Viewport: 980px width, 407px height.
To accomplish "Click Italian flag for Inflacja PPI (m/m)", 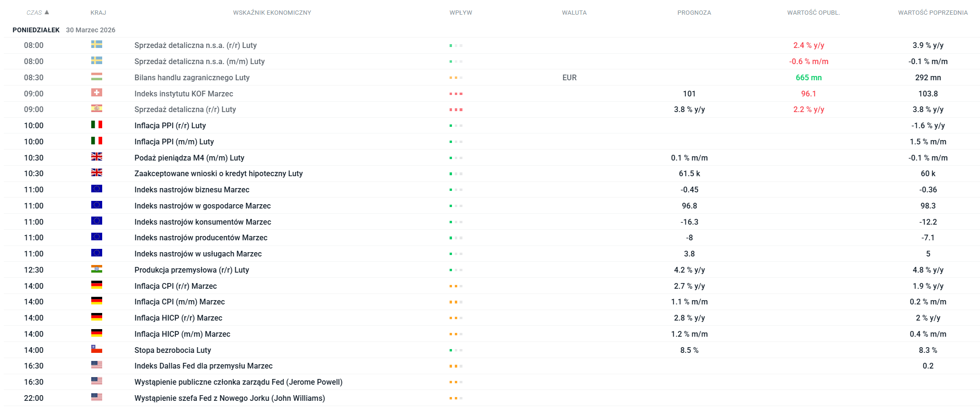I will click(96, 141).
